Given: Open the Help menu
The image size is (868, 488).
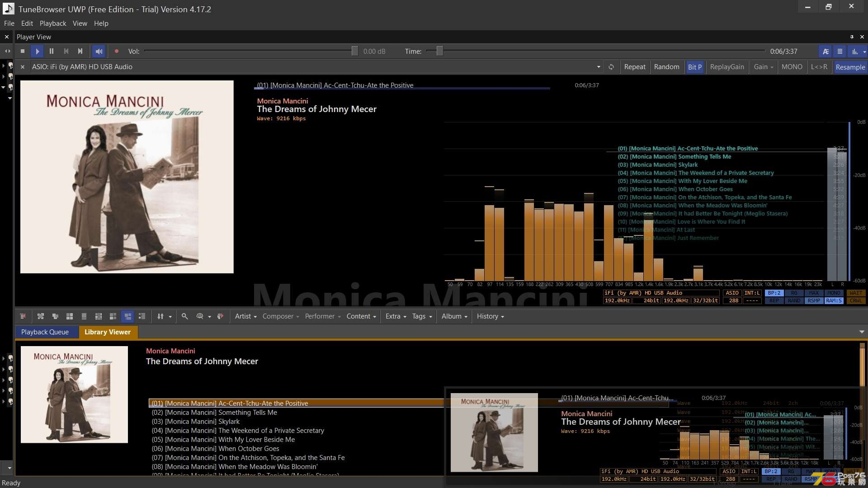Looking at the screenshot, I should click(x=101, y=23).
